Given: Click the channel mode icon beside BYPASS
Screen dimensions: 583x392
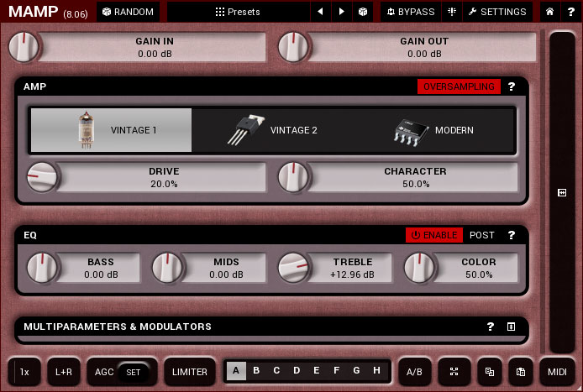Looking at the screenshot, I should click(x=452, y=12).
